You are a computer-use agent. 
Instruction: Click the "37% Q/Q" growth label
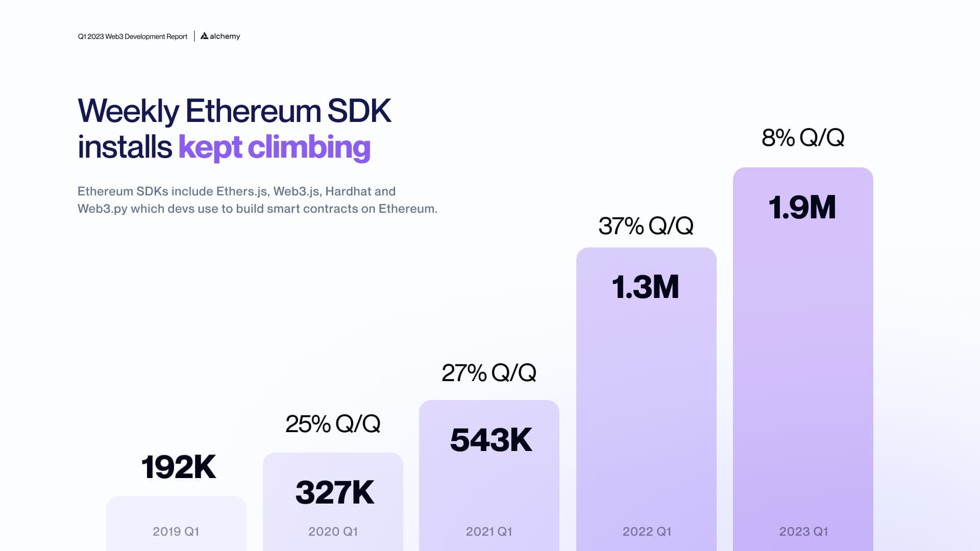(x=646, y=226)
